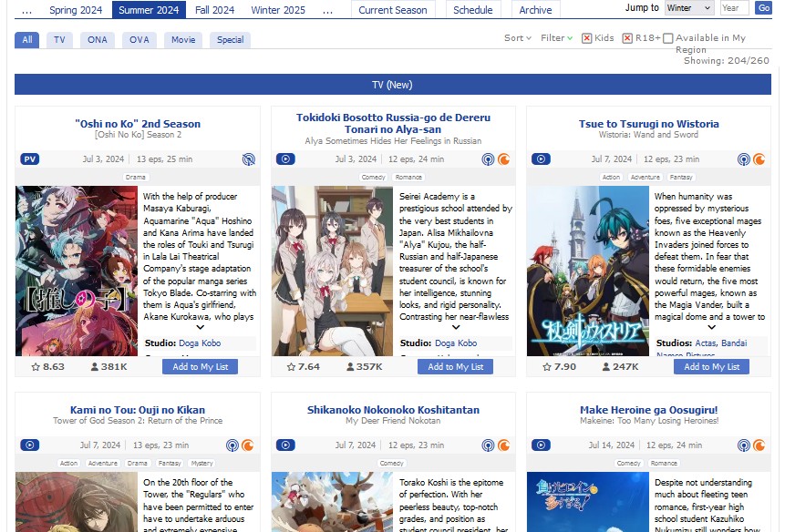Viewport: 785px width, 532px height.
Task: Open the Jump to season dropdown
Action: (689, 8)
